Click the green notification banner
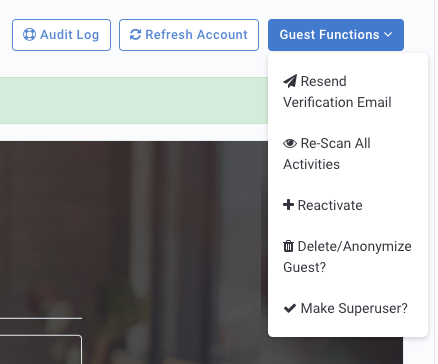The height and width of the screenshot is (364, 438). 134,101
